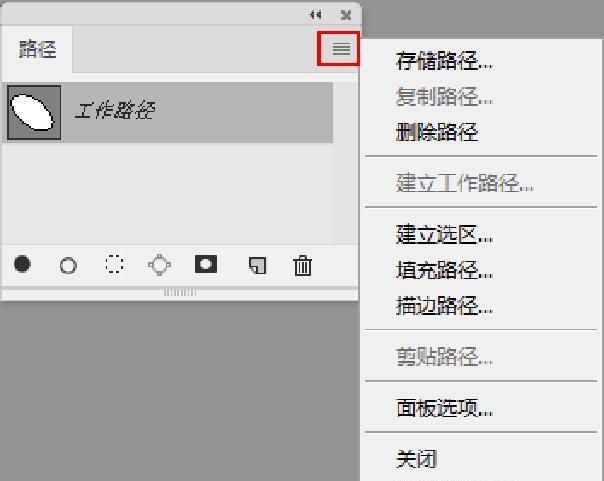The height and width of the screenshot is (481, 604).
Task: Load path as selection icon
Action: click(114, 265)
